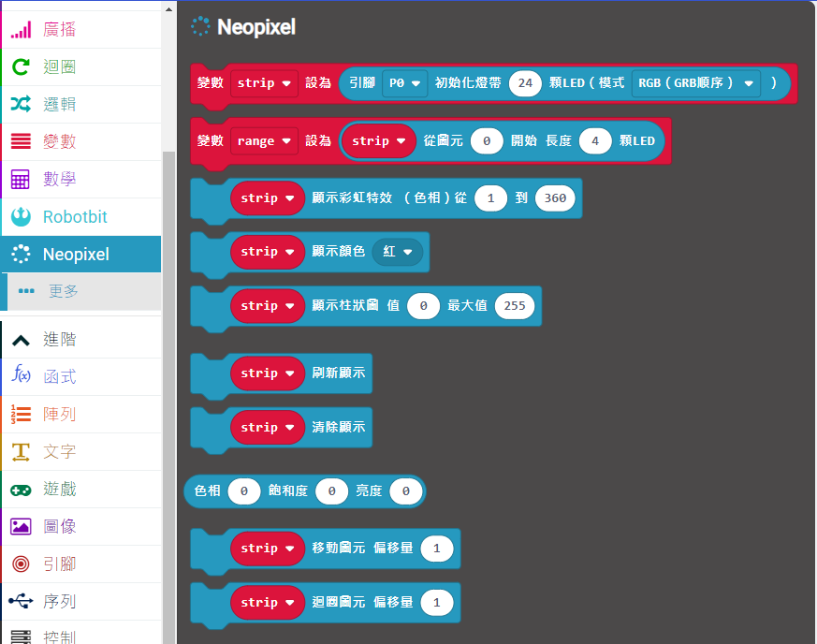
Task: Click the 數學 calculator icon
Action: (21, 180)
